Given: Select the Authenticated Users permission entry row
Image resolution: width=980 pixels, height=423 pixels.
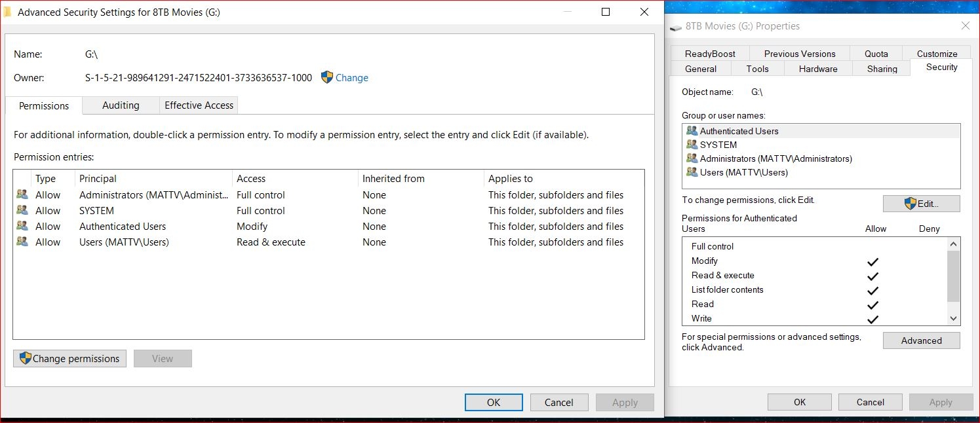Looking at the screenshot, I should 123,227.
